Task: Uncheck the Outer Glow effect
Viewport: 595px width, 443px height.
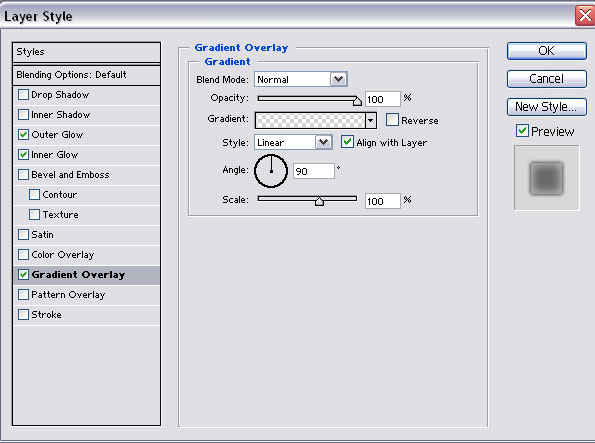Action: [x=24, y=134]
